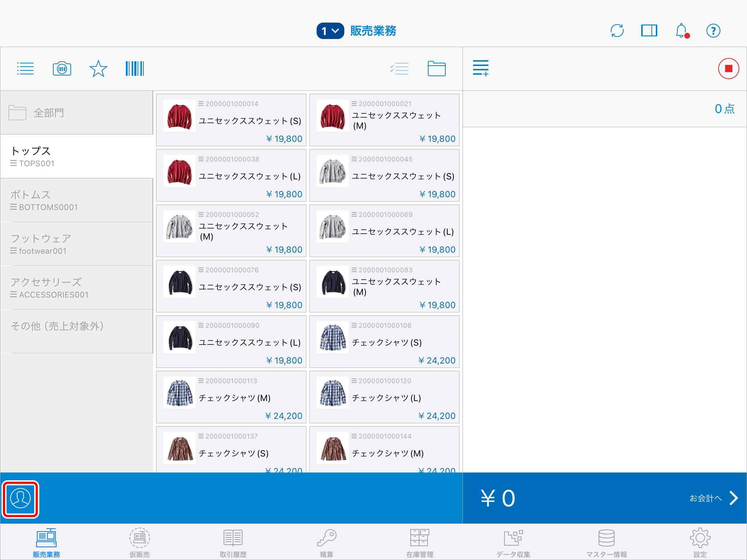Image resolution: width=747 pixels, height=560 pixels.
Task: Open the notifications bell
Action: (681, 31)
